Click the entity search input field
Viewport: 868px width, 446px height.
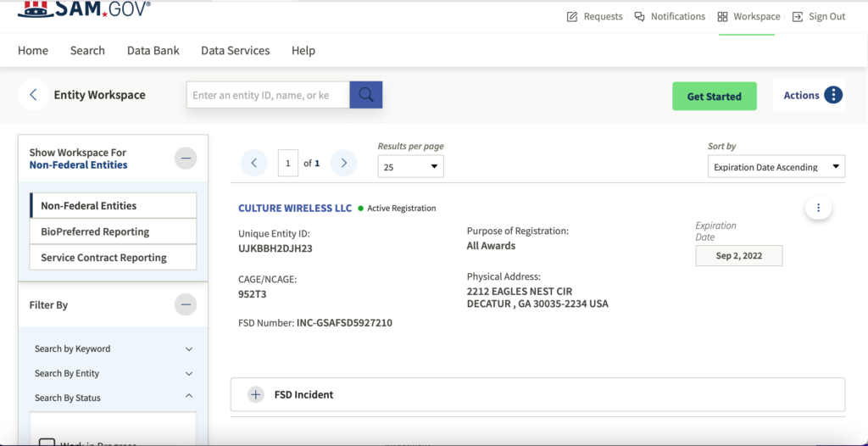click(x=268, y=95)
